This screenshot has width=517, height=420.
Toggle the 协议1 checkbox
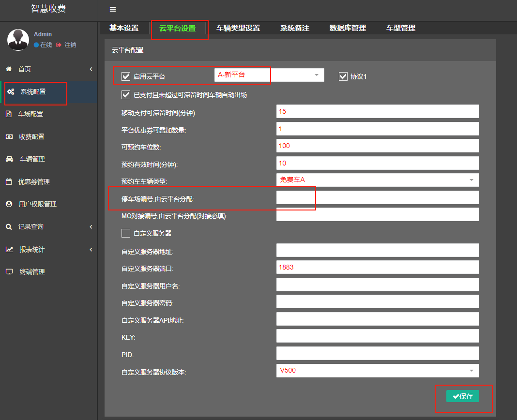[x=343, y=76]
